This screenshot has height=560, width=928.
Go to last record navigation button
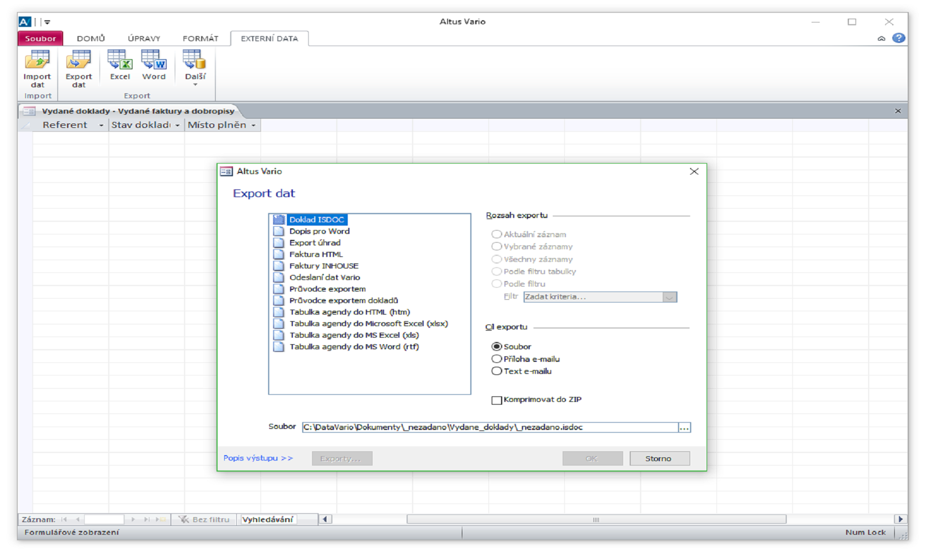[147, 519]
